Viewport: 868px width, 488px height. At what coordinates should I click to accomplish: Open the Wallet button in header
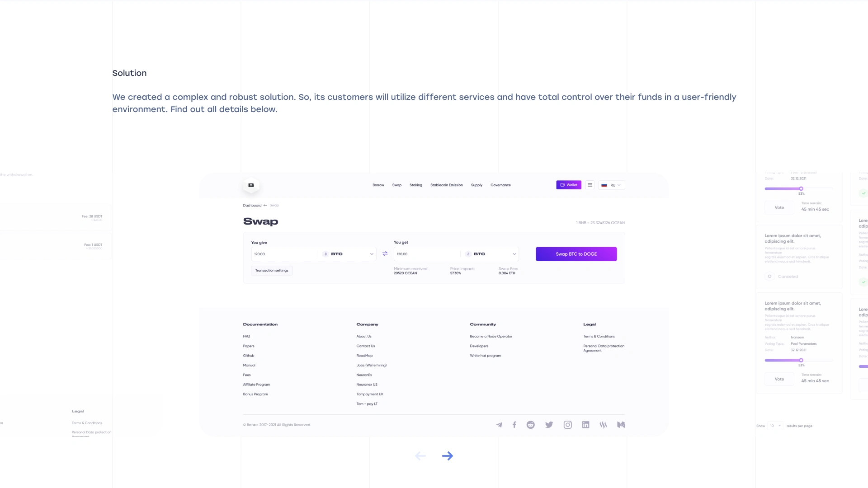pos(569,185)
